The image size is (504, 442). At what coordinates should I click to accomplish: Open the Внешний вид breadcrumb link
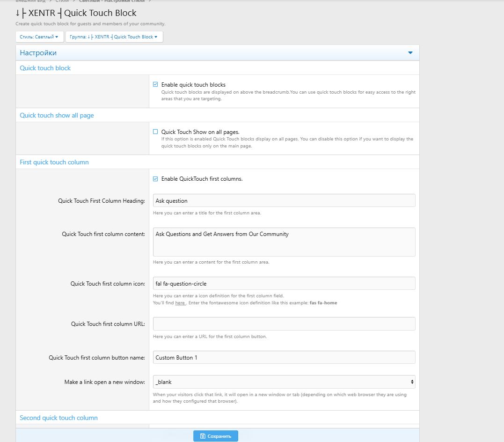pos(30,1)
